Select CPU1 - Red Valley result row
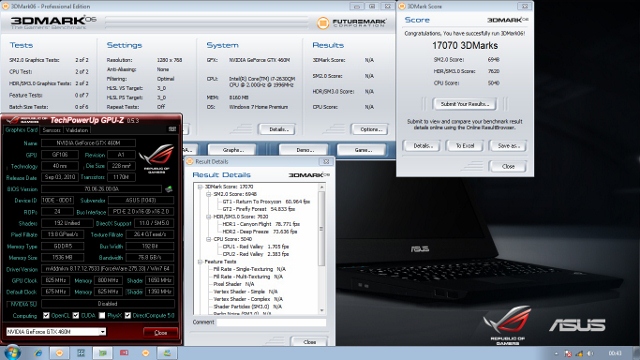The height and width of the screenshot is (360, 640). [x=256, y=247]
